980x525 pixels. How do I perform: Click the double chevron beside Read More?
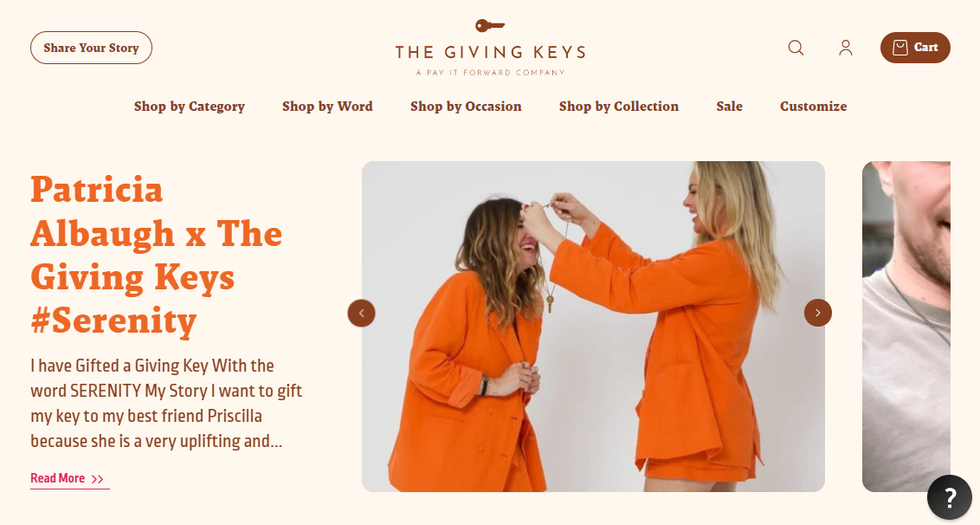pyautogui.click(x=98, y=479)
